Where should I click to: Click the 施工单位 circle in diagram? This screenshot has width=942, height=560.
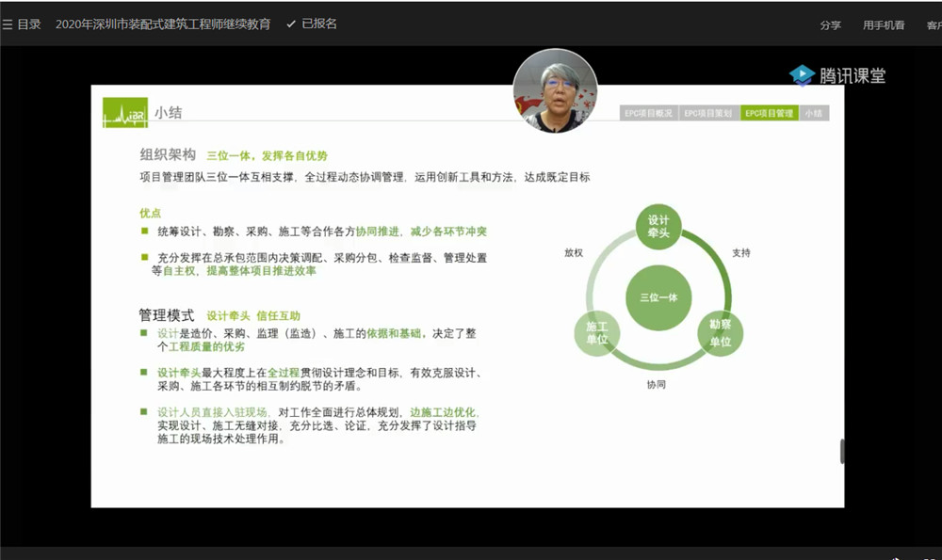597,333
